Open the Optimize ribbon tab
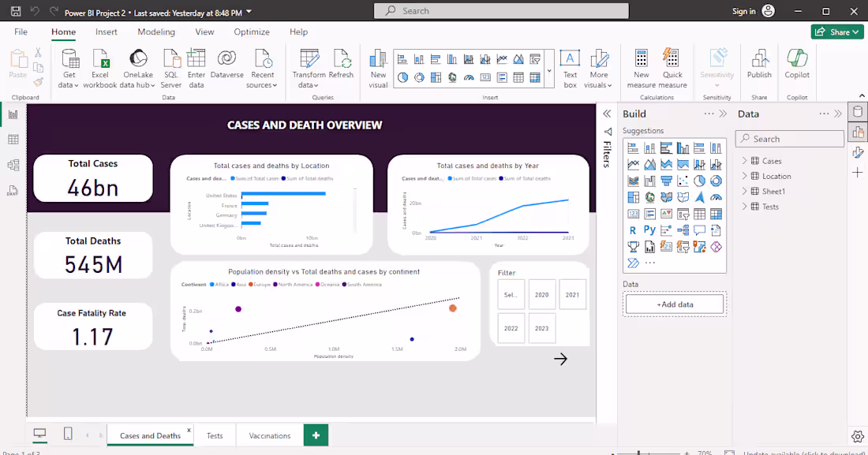This screenshot has width=868, height=455. tap(251, 32)
